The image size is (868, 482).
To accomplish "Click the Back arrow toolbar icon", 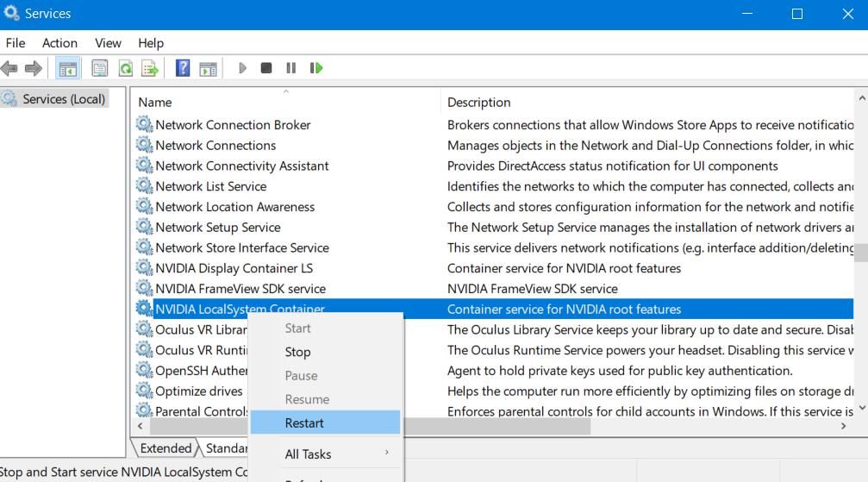I will click(x=9, y=68).
